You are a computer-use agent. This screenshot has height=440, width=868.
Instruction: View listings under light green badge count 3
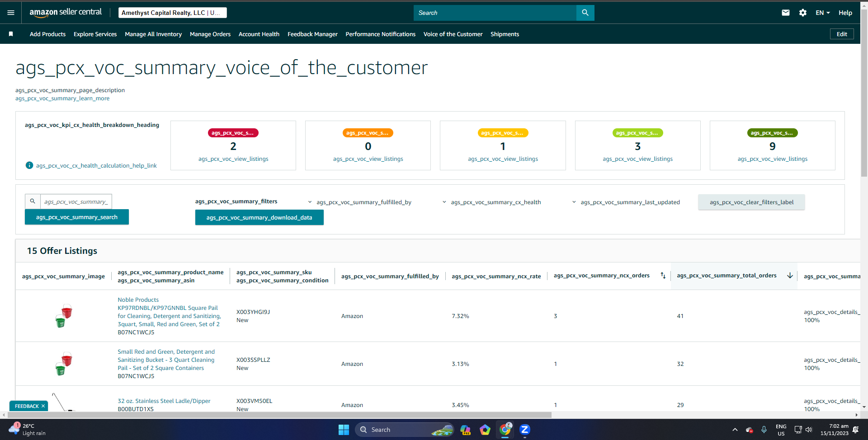[637, 159]
